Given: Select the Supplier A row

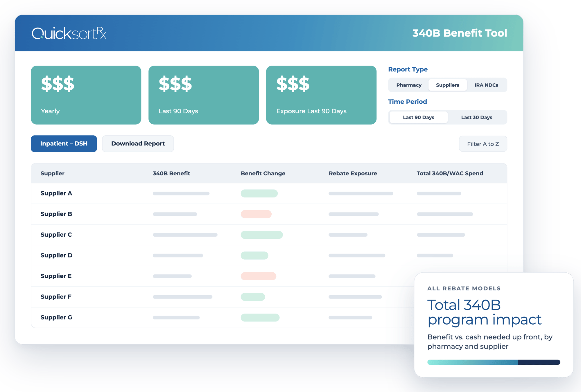Looking at the screenshot, I should pyautogui.click(x=269, y=193).
